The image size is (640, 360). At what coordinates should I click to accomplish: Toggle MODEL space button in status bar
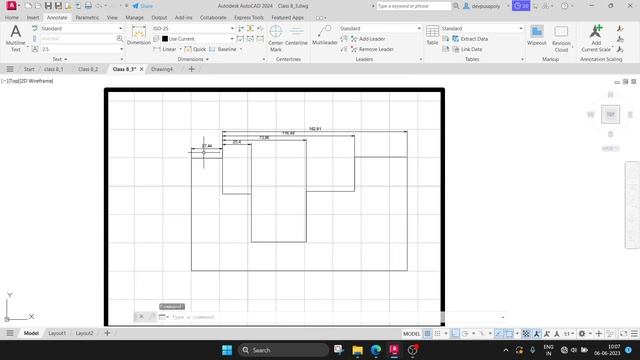[411, 333]
